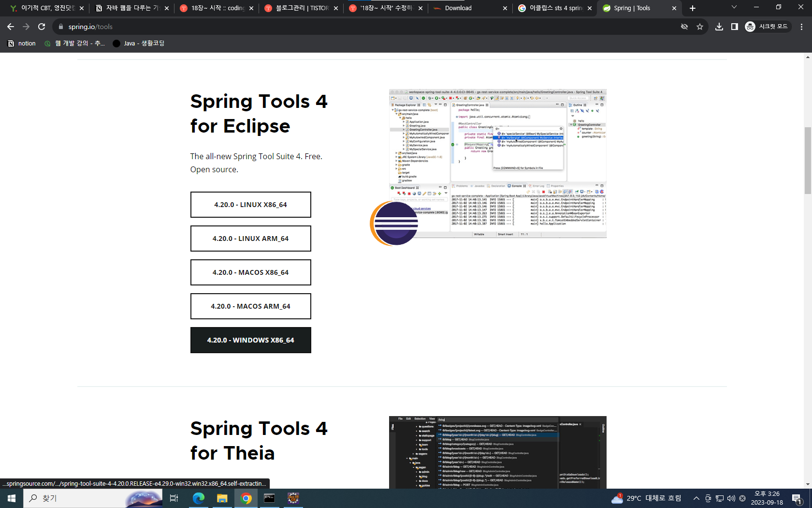Screen dimensions: 812x508
Task: Download 4.20.0 - WINDOWS X86_64
Action: click(x=250, y=340)
